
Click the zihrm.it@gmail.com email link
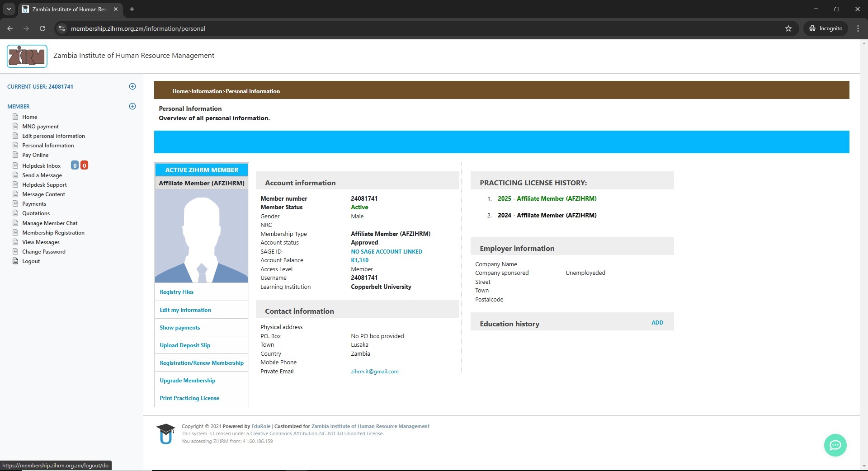[x=374, y=372]
